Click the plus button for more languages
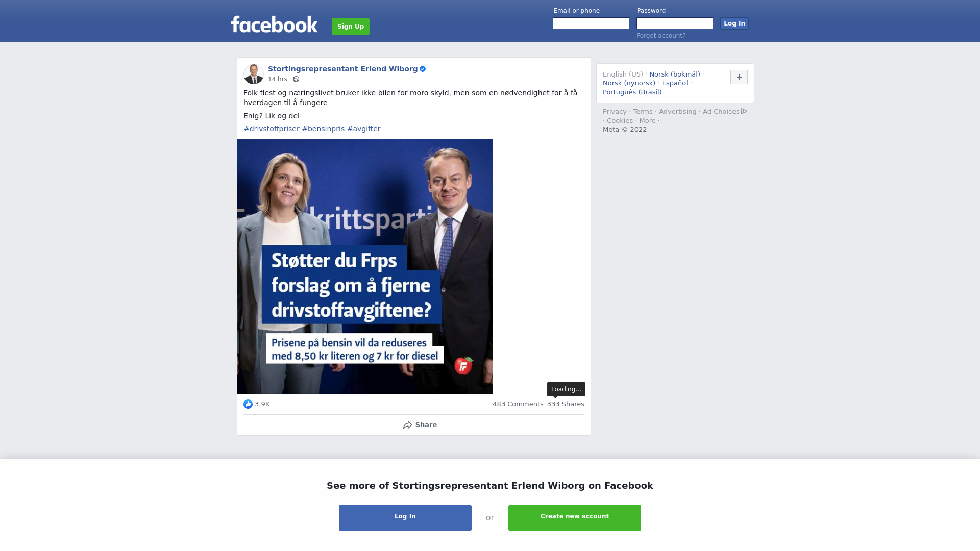Screen dimensions: 980x551 coord(739,77)
